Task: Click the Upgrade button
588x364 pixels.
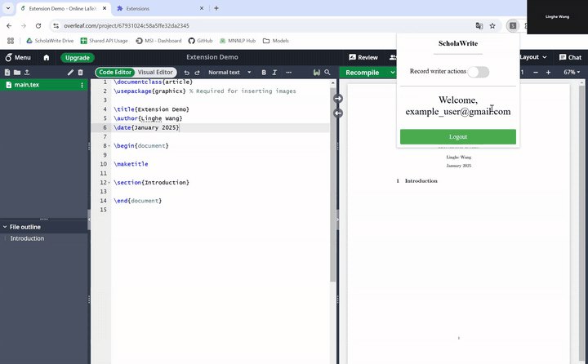Action: coord(78,58)
